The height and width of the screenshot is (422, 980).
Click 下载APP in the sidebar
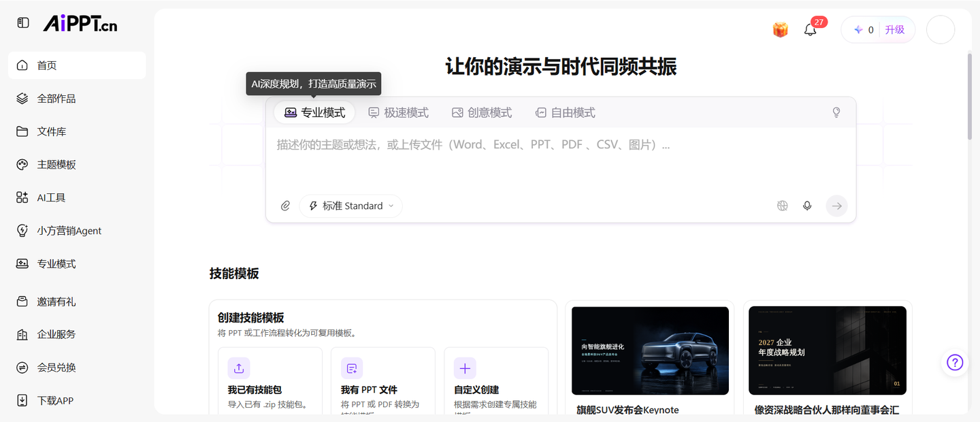77,400
